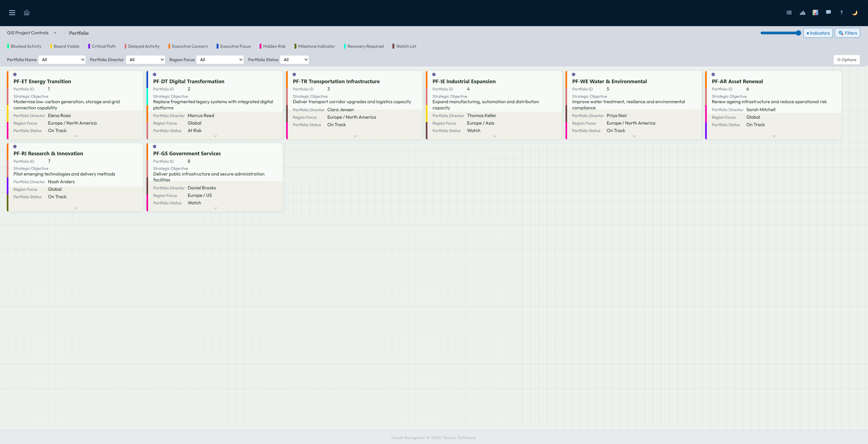
Task: Open the hamburger navigation menu
Action: (x=12, y=13)
